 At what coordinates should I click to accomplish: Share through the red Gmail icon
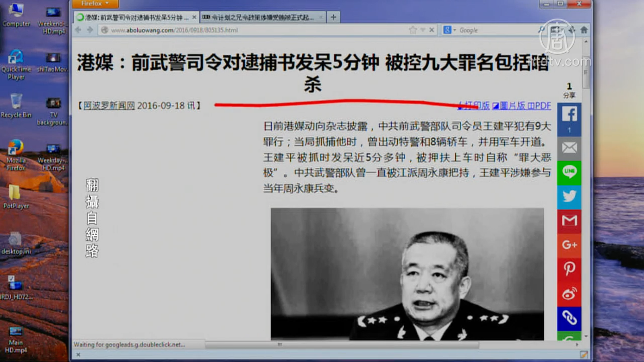point(569,220)
